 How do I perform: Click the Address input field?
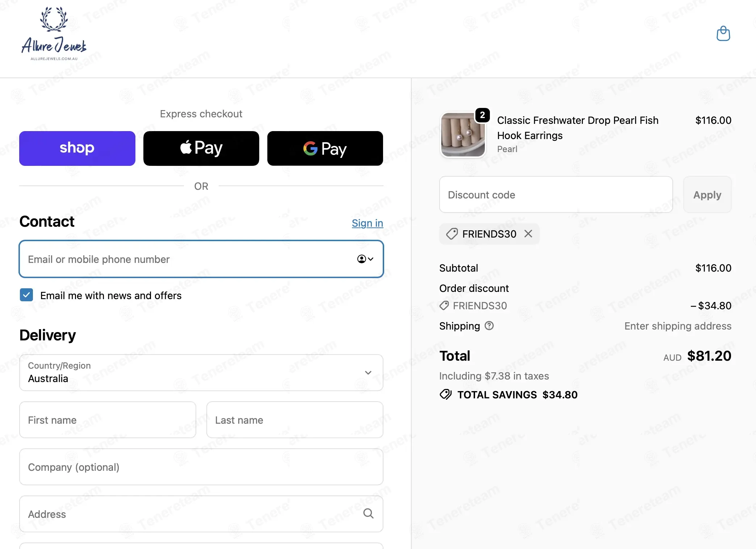(201, 514)
